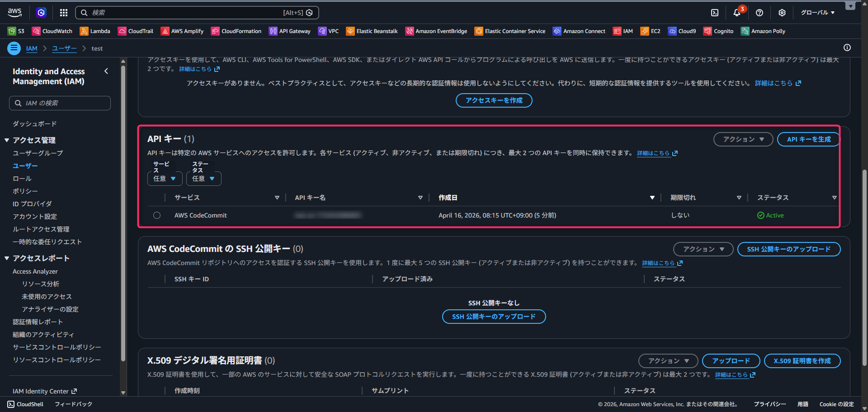The width and height of the screenshot is (868, 412).
Task: Click the アクセスキーを作成 button
Action: point(494,100)
